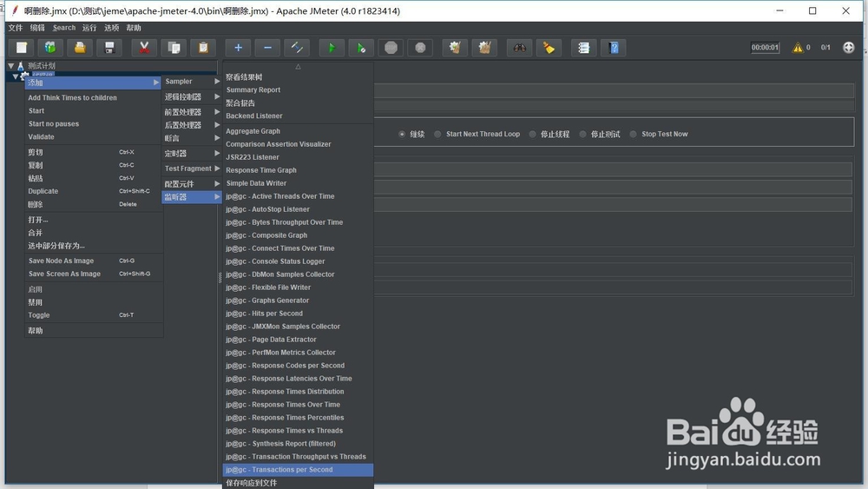Expand all nodes with plus icon
868x489 pixels.
(238, 48)
